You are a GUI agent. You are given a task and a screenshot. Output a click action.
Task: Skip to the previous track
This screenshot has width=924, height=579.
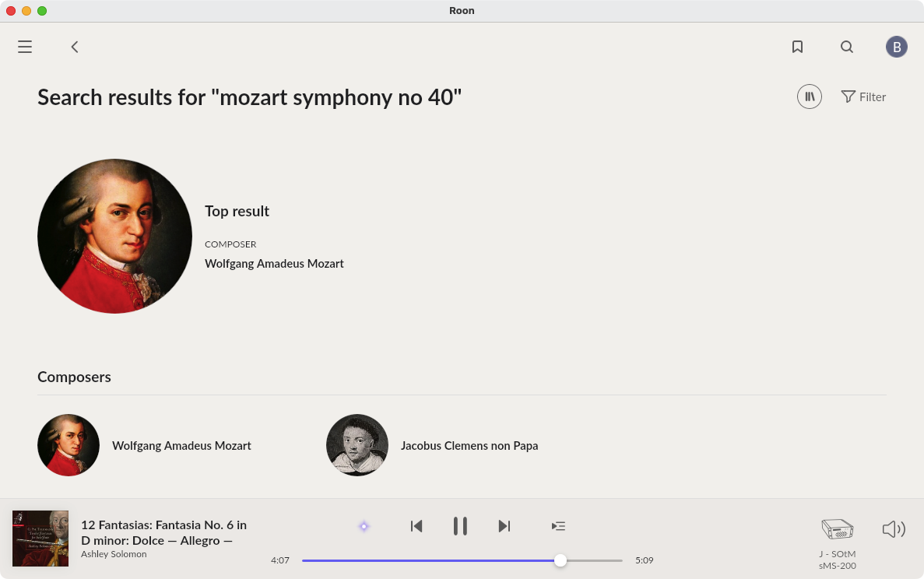tap(416, 526)
